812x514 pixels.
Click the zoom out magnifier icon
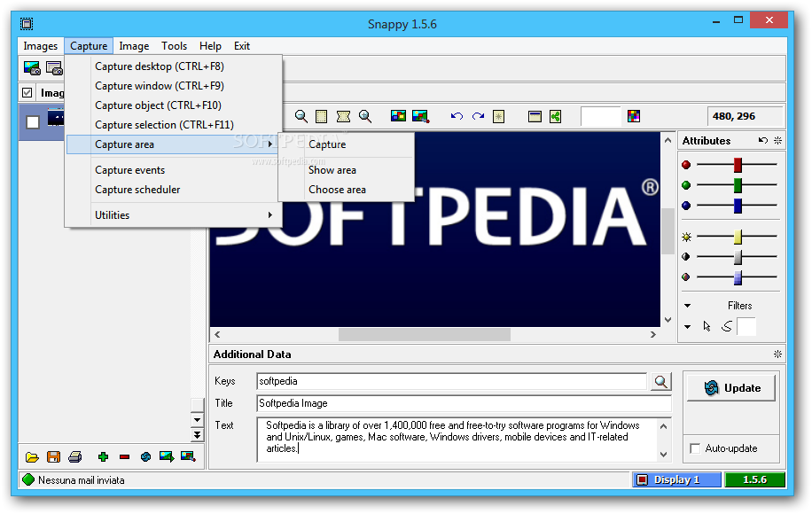(301, 116)
